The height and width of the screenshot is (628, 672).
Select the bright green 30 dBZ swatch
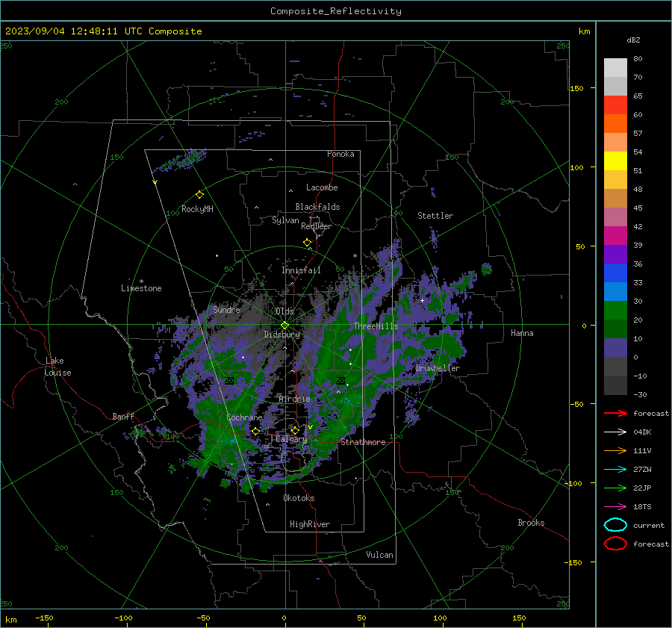(x=615, y=310)
